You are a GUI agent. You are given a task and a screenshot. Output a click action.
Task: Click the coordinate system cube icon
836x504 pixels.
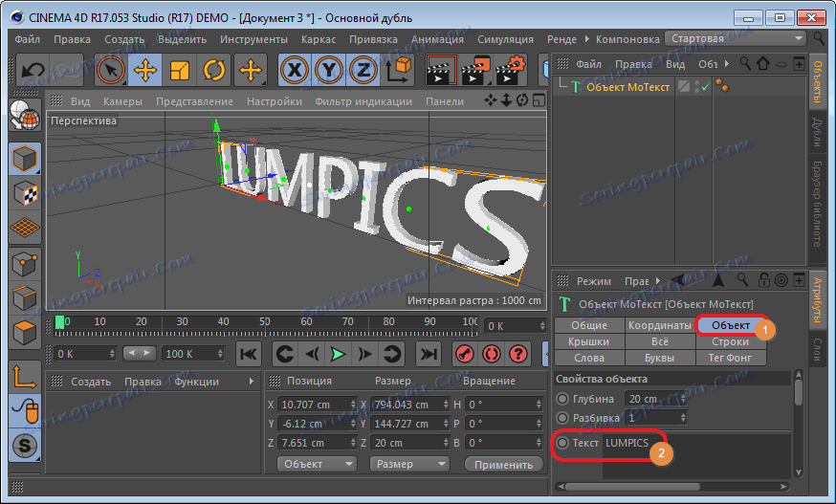pyautogui.click(x=403, y=70)
